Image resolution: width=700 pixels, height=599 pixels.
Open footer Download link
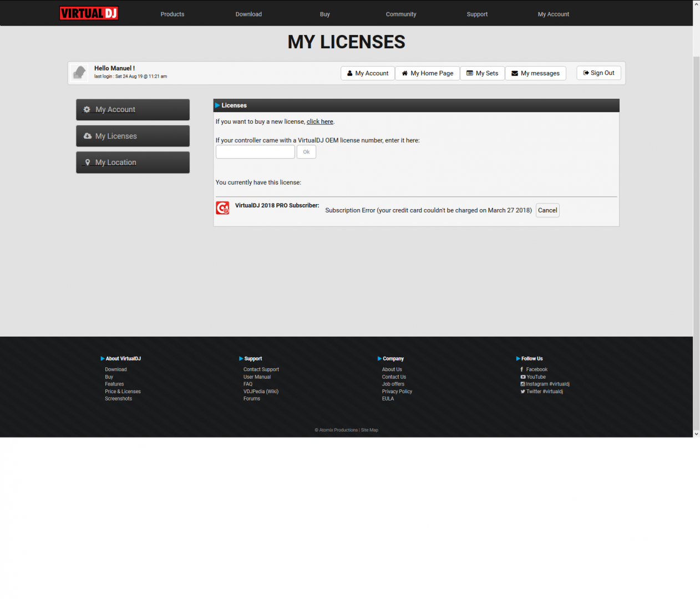click(116, 369)
